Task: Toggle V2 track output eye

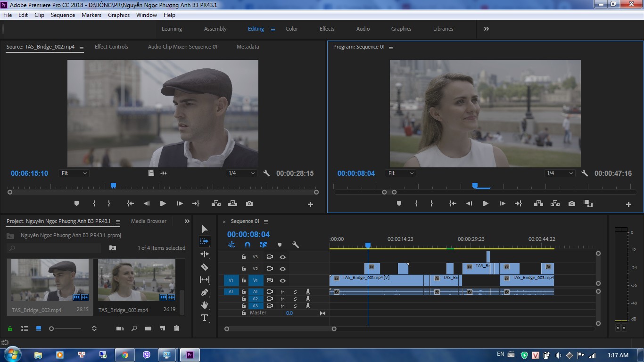Action: [x=282, y=269]
